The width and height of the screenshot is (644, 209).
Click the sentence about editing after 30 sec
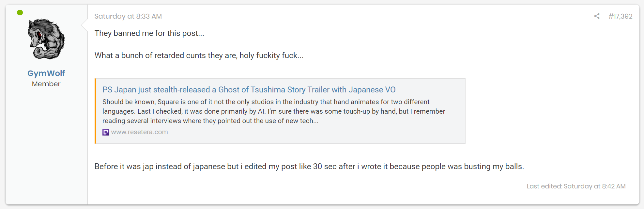coord(309,167)
